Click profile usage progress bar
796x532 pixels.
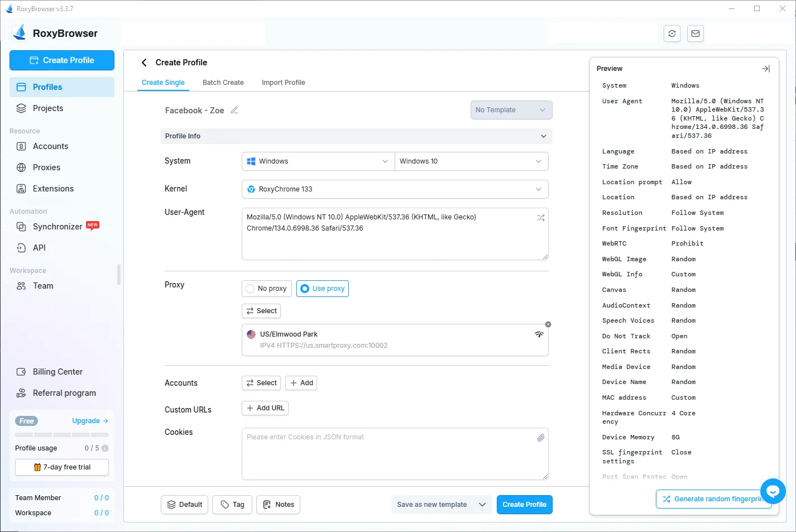click(x=62, y=434)
